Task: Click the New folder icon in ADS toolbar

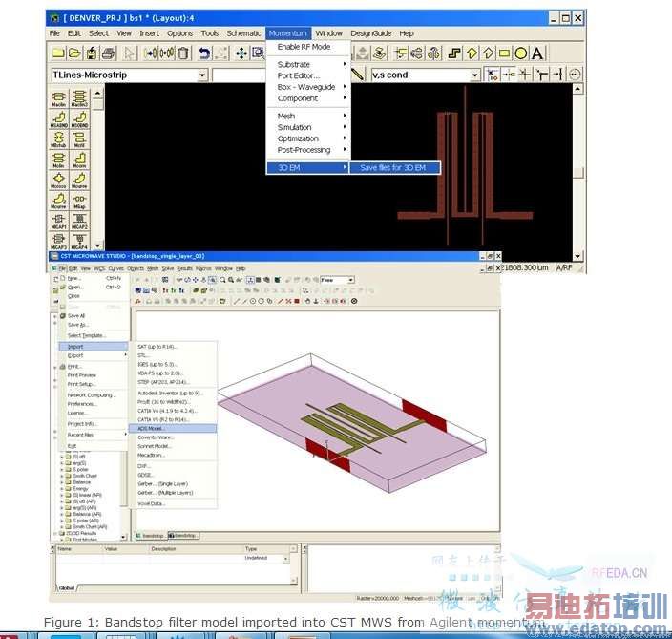Action: (58, 53)
